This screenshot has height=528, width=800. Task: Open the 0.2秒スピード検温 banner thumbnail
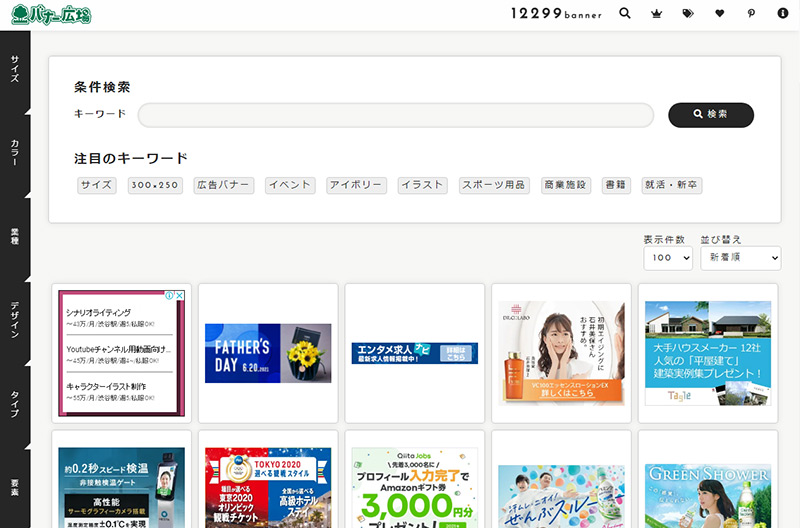click(x=121, y=488)
